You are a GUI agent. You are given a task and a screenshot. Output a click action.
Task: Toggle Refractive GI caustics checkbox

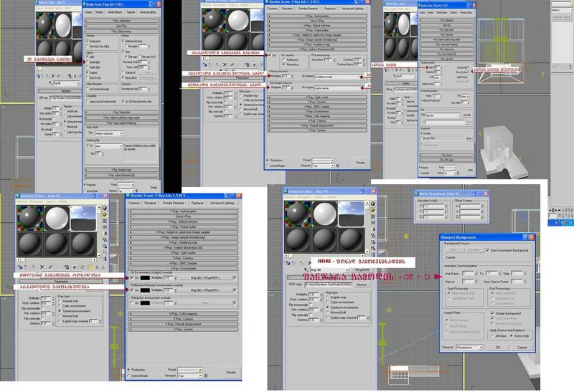pyautogui.click(x=284, y=64)
